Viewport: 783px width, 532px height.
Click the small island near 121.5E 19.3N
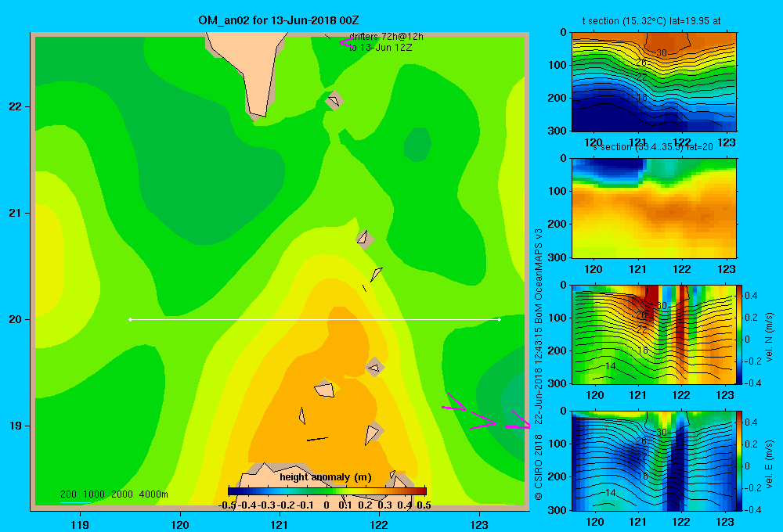325,390
